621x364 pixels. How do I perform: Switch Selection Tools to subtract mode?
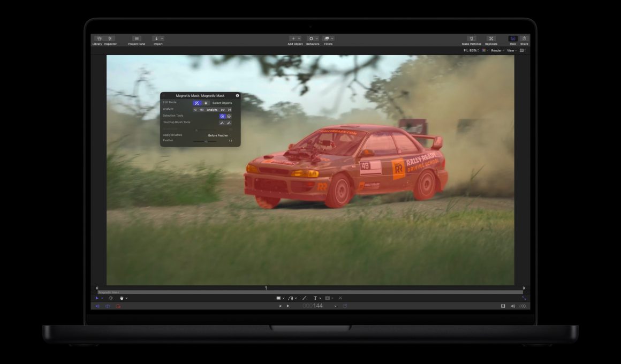tap(229, 116)
